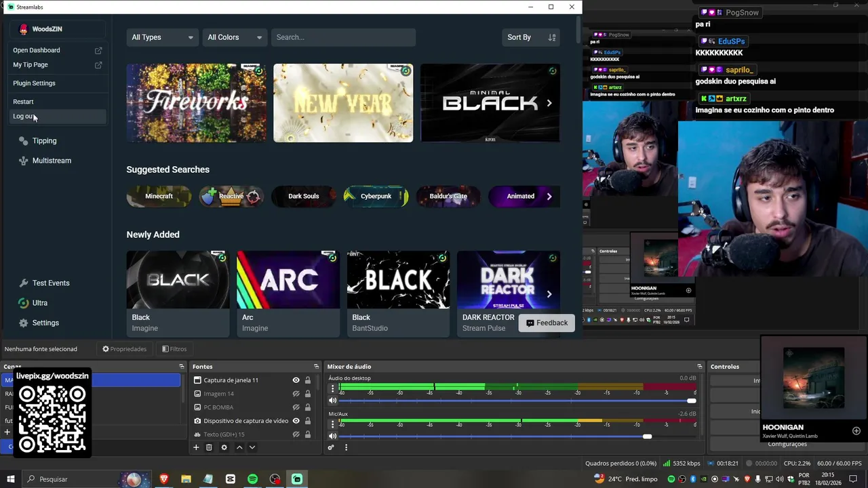
Task: Open advanced audio properties gears icon
Action: click(331, 447)
